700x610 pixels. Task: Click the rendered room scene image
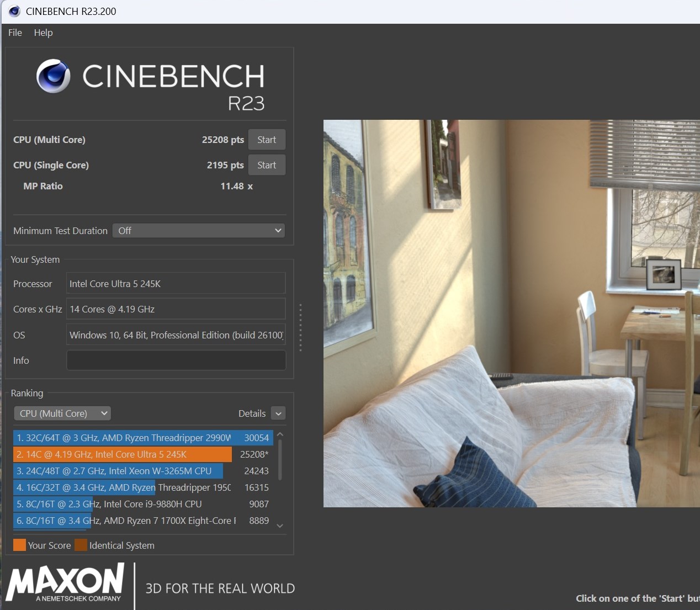(511, 314)
